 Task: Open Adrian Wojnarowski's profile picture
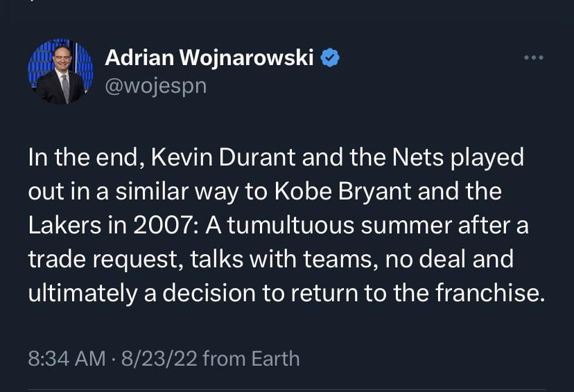tap(60, 72)
